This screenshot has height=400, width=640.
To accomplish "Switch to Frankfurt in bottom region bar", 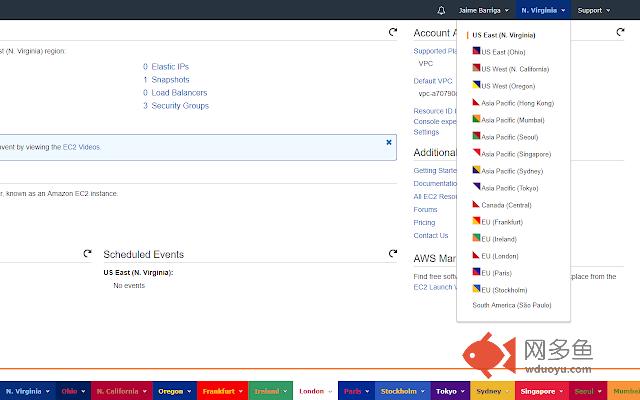I will pos(222,391).
